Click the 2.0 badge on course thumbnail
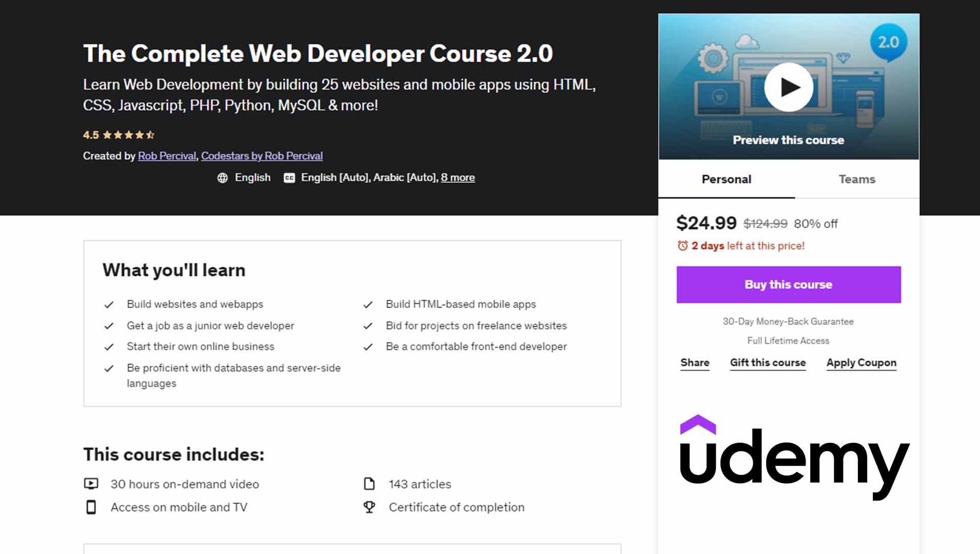 pyautogui.click(x=888, y=43)
